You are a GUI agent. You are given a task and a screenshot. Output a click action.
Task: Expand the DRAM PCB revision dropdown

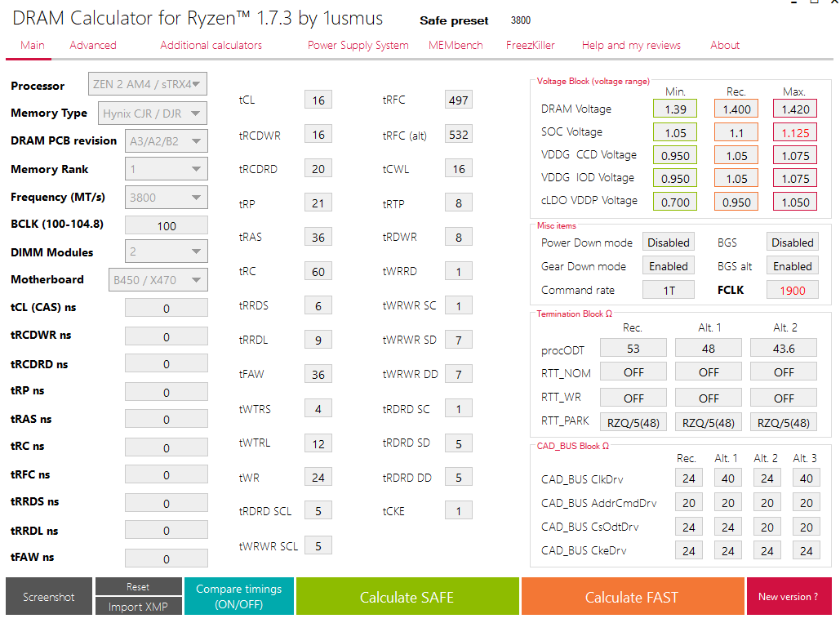166,141
